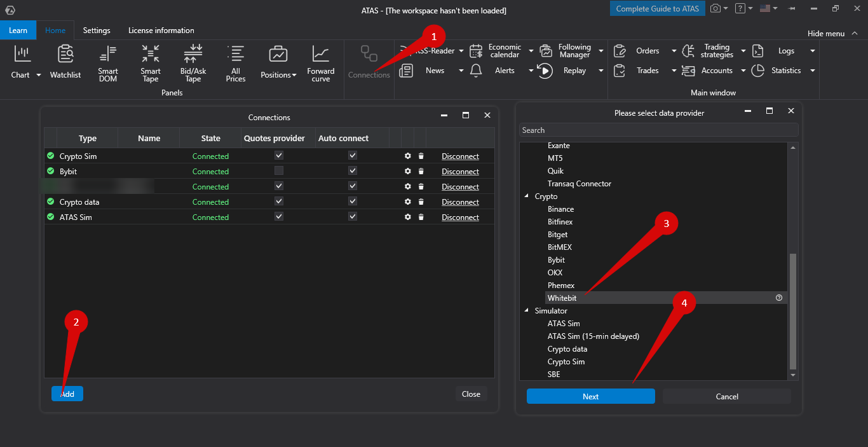Open the Replay player
This screenshot has height=447, width=868.
click(x=545, y=71)
